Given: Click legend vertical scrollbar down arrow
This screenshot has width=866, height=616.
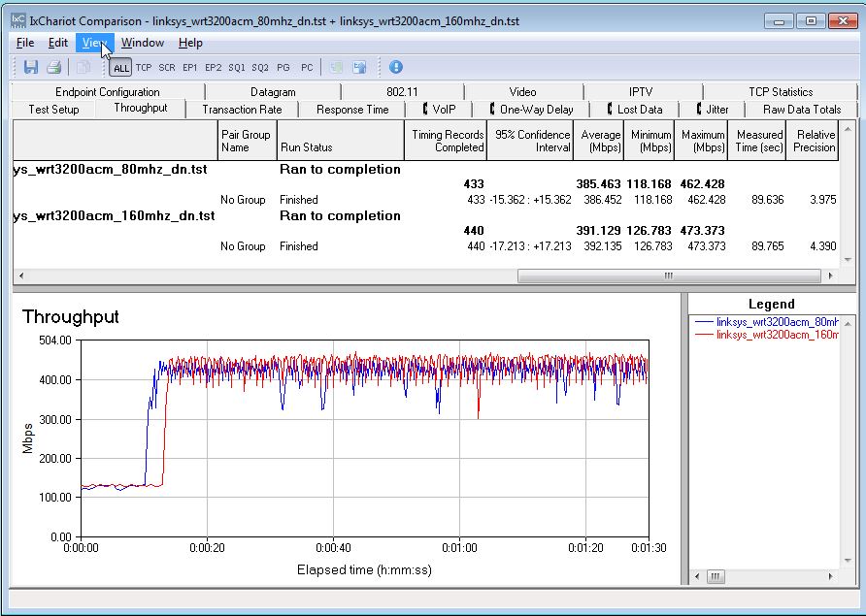Looking at the screenshot, I should tap(849, 561).
